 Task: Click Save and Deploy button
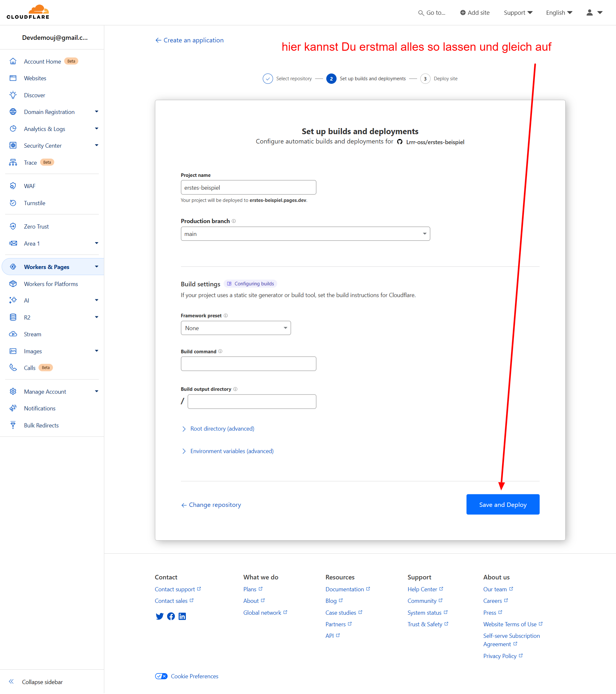click(x=503, y=505)
